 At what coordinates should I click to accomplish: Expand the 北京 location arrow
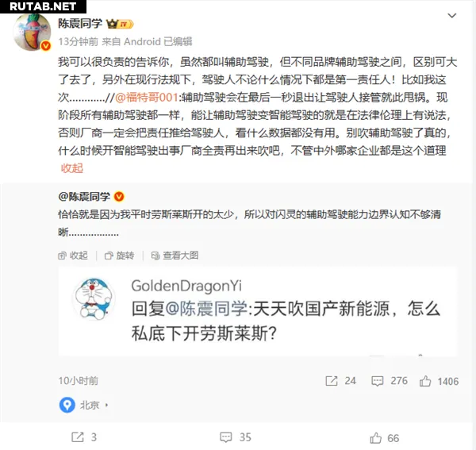click(x=106, y=405)
